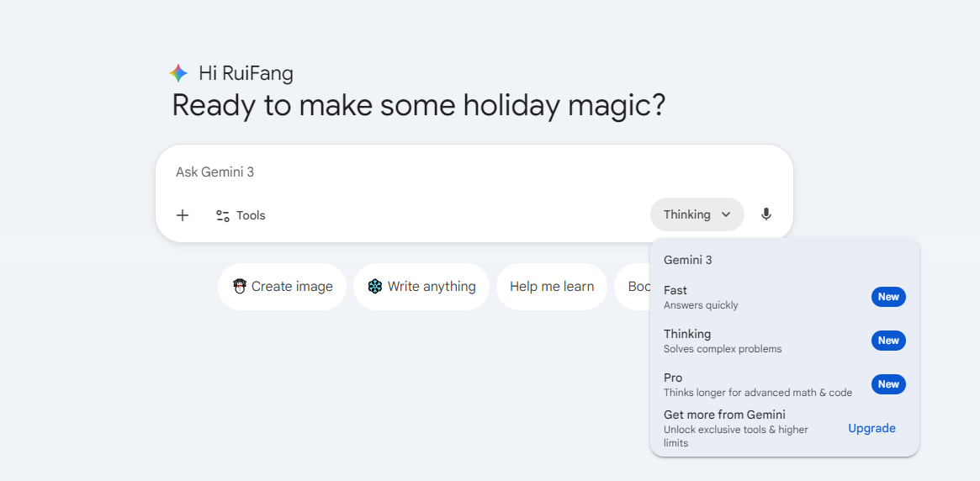Click the snowman icon on Create image
This screenshot has height=481, width=980.
(240, 287)
